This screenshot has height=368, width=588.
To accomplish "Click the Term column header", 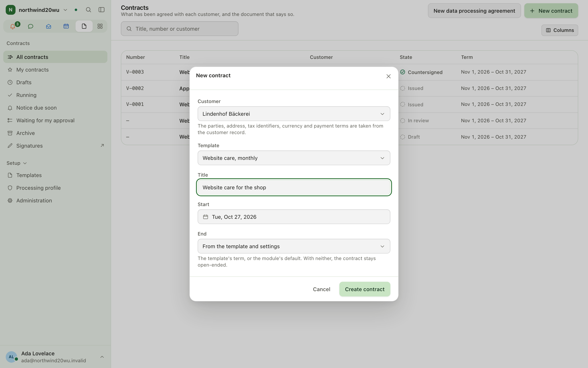I will (x=467, y=57).
